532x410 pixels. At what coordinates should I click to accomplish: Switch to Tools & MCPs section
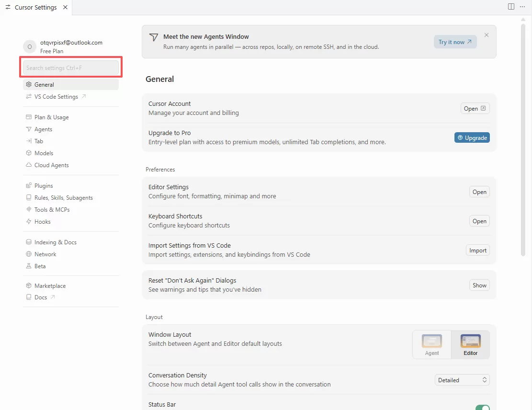(x=71, y=209)
